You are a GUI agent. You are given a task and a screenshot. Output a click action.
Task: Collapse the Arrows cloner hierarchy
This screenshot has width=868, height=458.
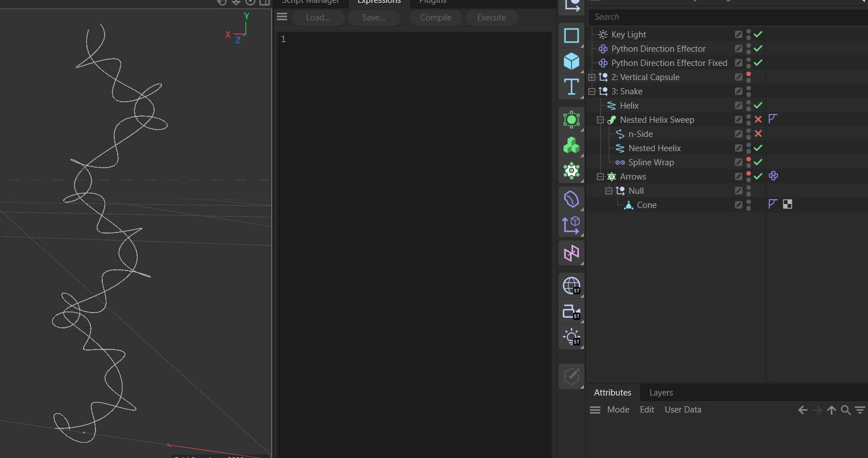(600, 177)
